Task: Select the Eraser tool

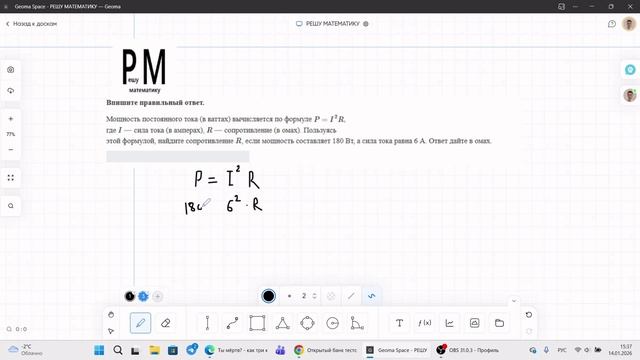Action: (x=165, y=323)
